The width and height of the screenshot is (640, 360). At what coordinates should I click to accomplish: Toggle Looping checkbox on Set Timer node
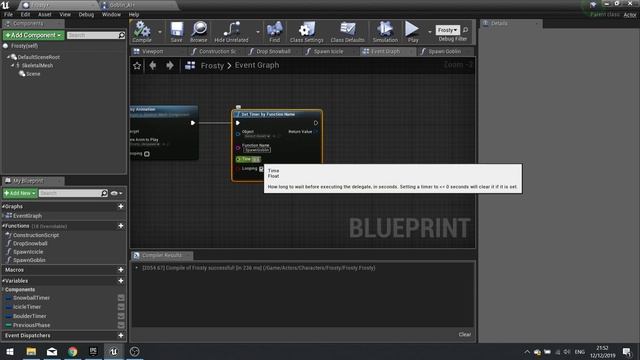261,169
